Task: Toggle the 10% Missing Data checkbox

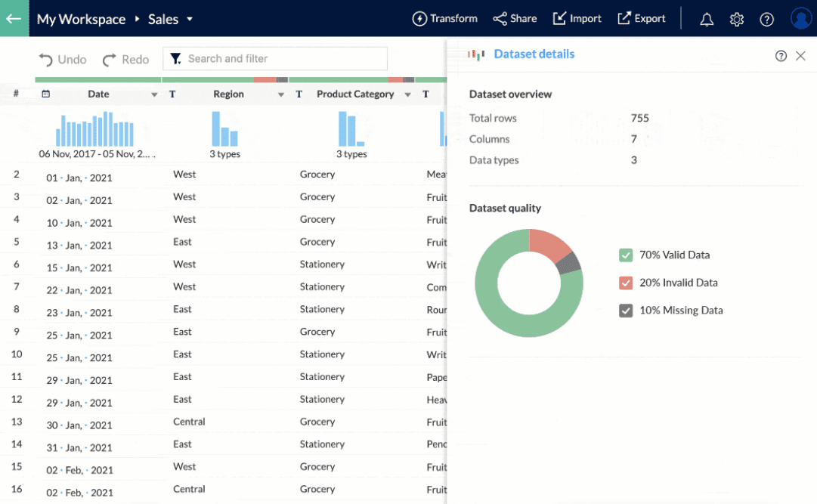Action: click(626, 311)
